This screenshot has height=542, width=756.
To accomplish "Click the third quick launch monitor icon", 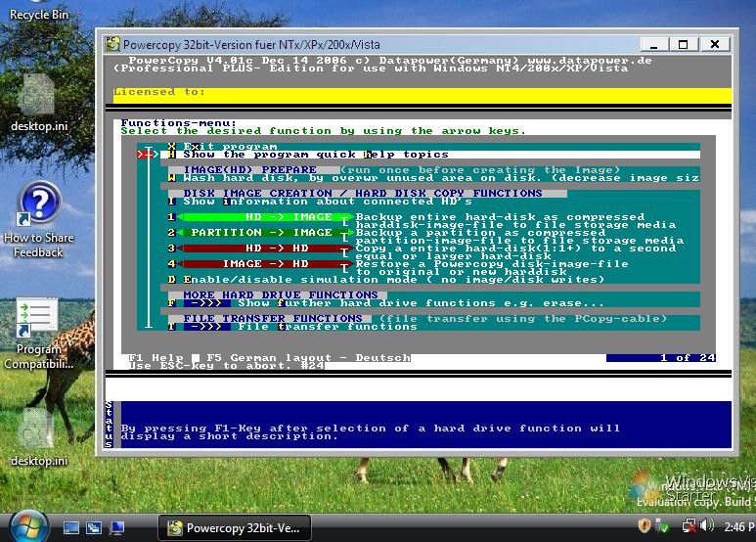I will pos(116,528).
